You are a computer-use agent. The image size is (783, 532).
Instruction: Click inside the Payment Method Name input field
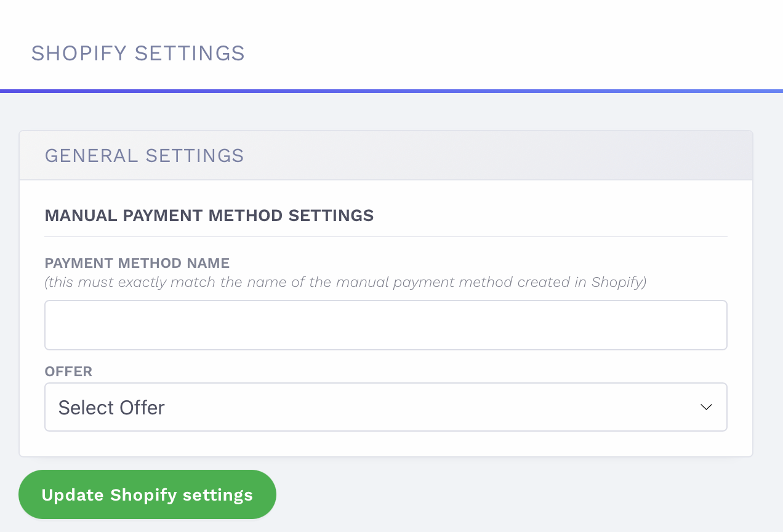(386, 324)
